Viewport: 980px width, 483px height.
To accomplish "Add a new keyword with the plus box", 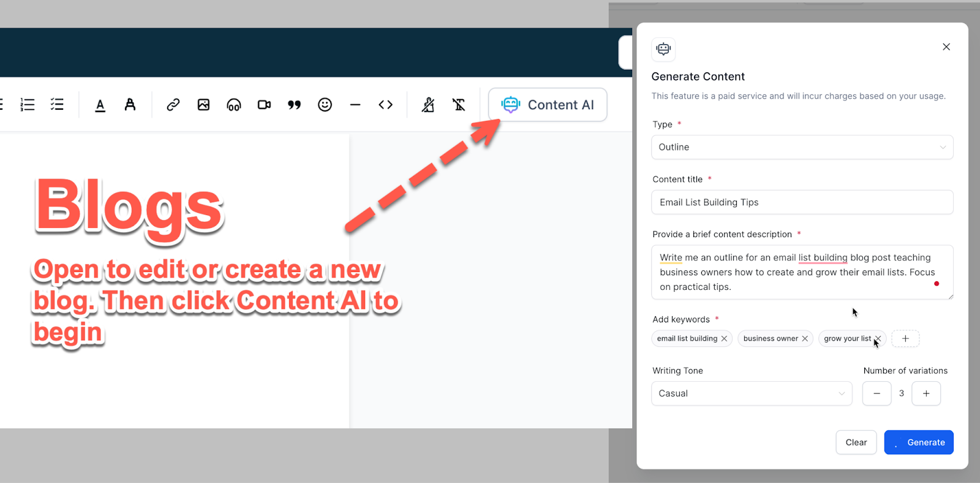I will [x=905, y=338].
